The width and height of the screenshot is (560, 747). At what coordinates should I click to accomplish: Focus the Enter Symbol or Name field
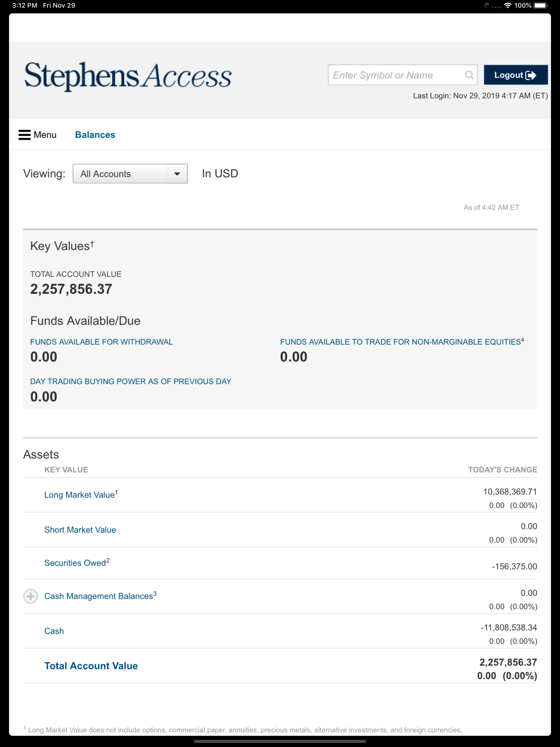pos(402,75)
